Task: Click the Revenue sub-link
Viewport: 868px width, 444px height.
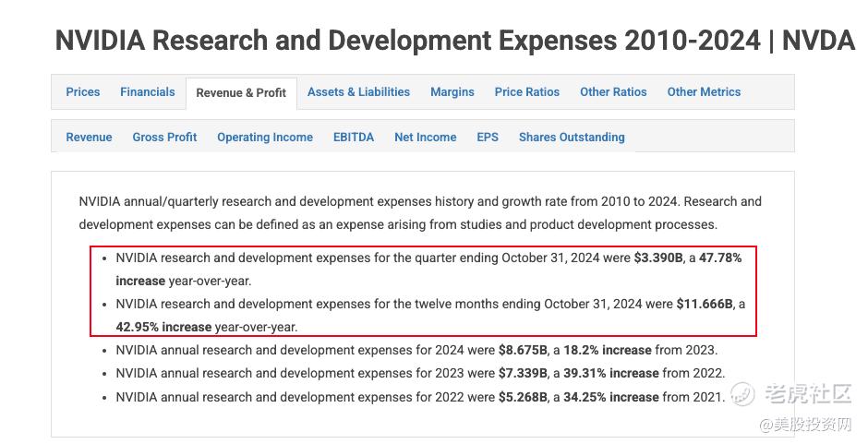Action: tap(90, 138)
